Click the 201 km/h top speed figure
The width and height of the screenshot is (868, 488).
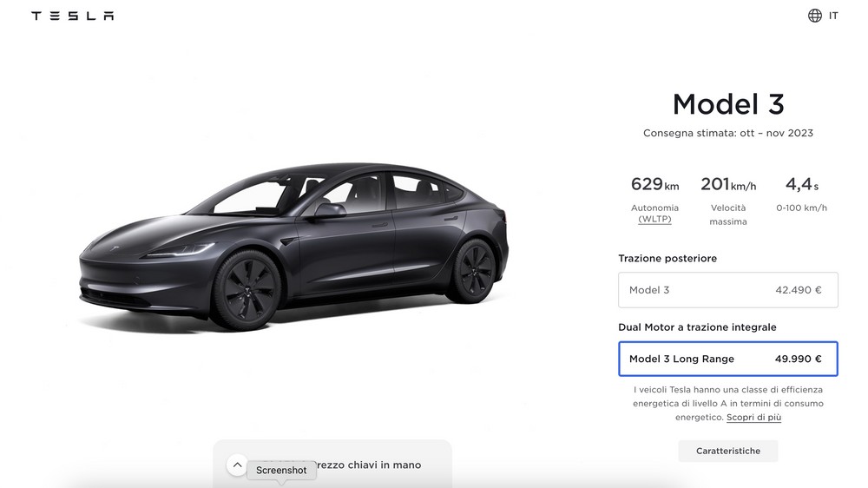pos(728,184)
